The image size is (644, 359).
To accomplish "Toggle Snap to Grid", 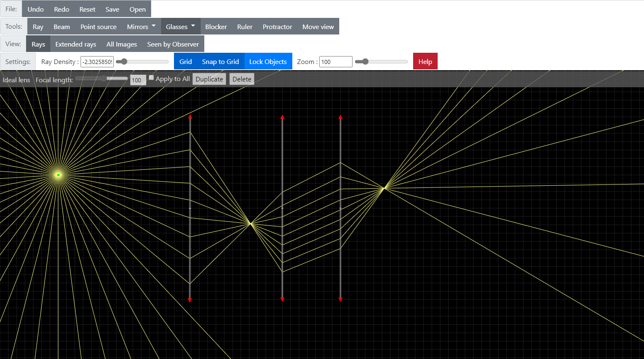I will pos(220,61).
